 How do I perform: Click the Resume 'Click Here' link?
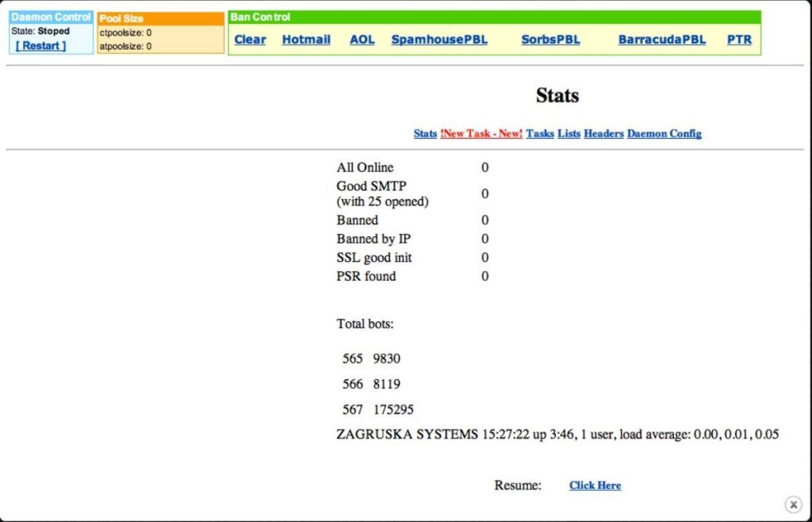595,486
